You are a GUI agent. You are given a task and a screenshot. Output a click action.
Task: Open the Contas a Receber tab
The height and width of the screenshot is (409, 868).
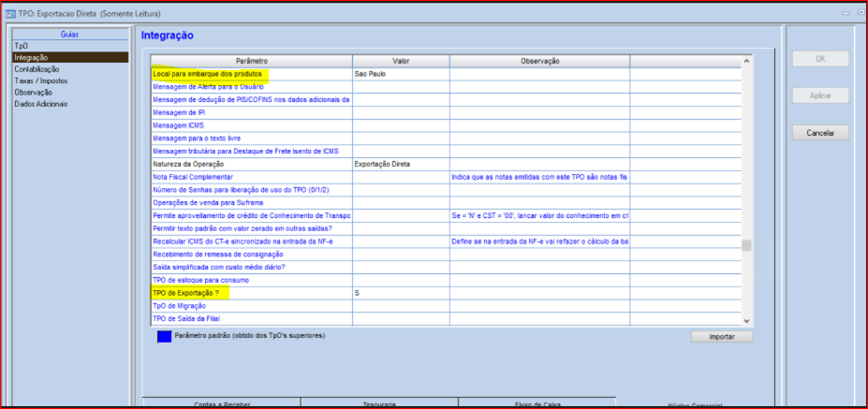(221, 403)
